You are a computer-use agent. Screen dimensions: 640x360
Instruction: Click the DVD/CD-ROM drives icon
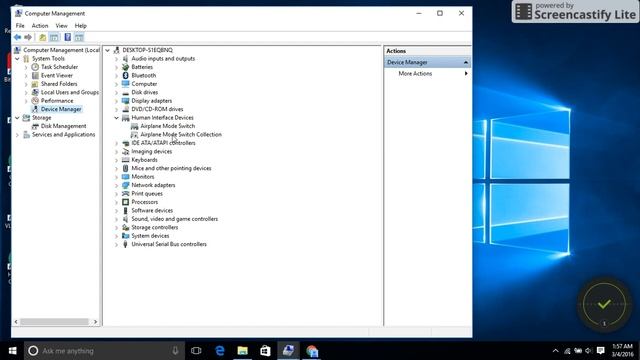tap(125, 109)
